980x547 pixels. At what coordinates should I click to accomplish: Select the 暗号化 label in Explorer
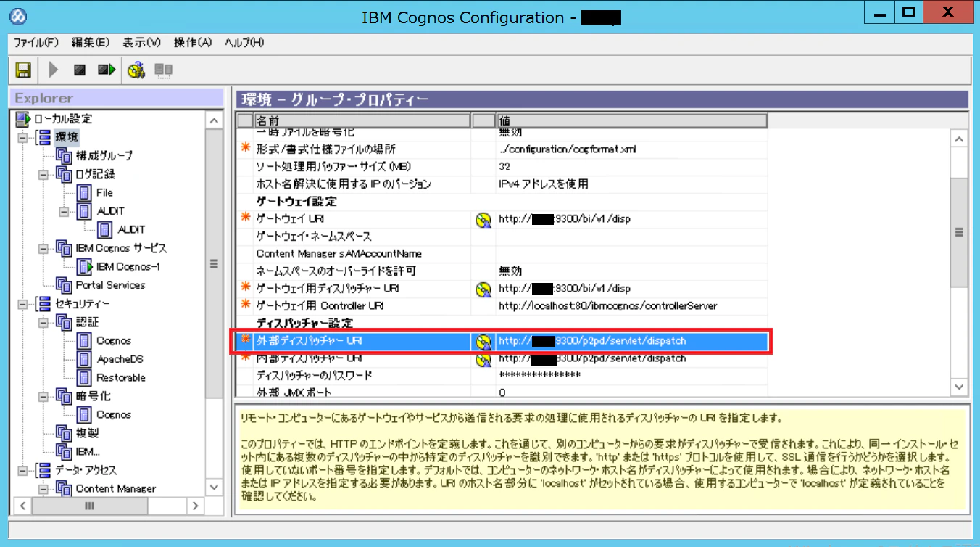tap(93, 396)
